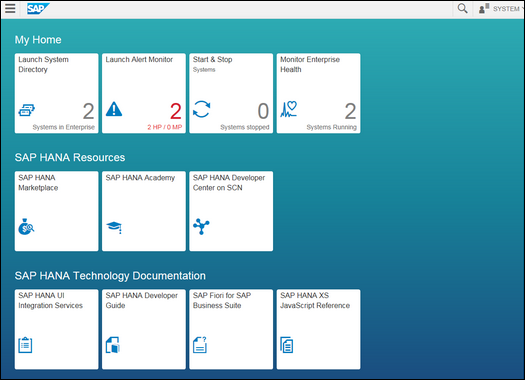The image size is (525, 380).
Task: Click the Systems Running count 2
Action: [350, 111]
